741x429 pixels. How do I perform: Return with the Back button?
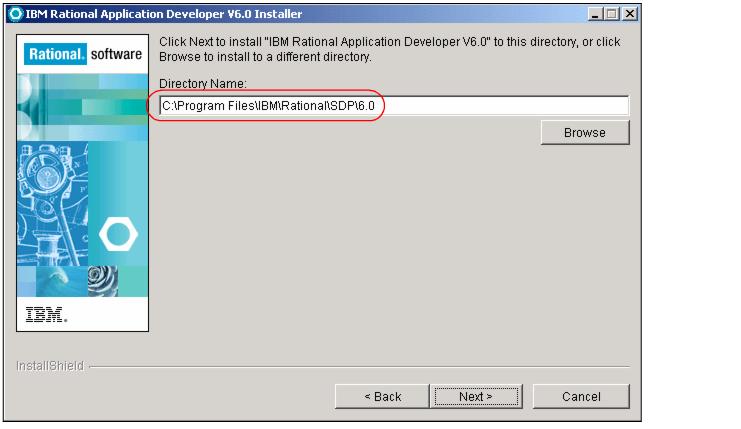pyautogui.click(x=382, y=396)
